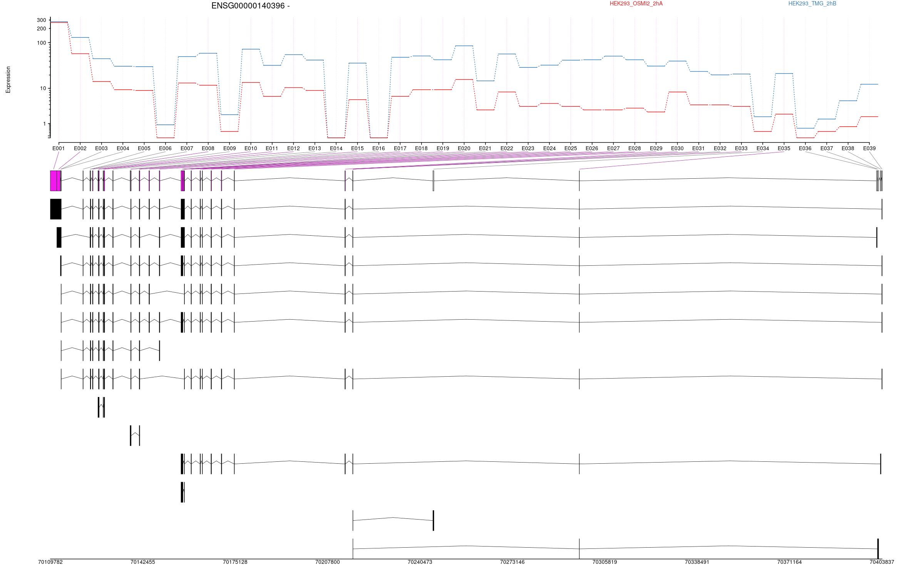This screenshot has width=924, height=570.
Task: Click exon label E020
Action: click(464, 148)
